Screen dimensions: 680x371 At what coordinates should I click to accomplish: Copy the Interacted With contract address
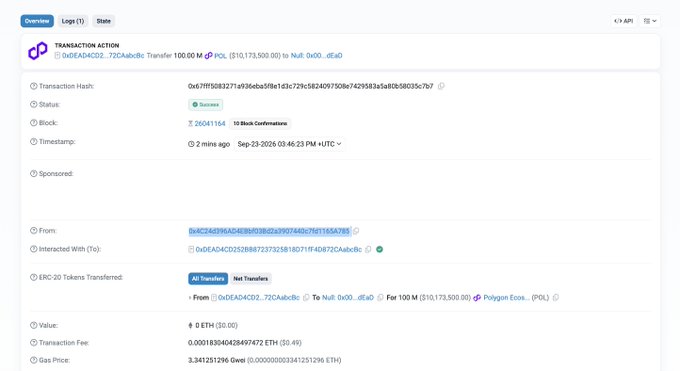368,250
